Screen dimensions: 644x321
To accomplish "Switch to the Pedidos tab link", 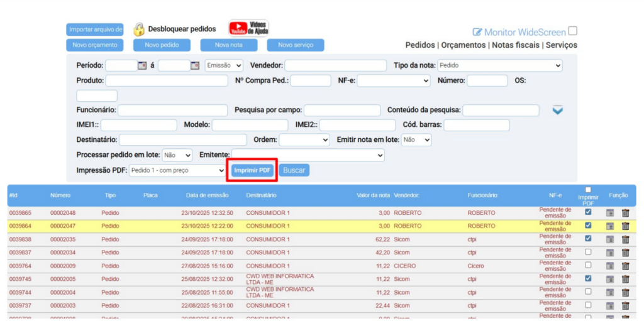I will tap(419, 45).
